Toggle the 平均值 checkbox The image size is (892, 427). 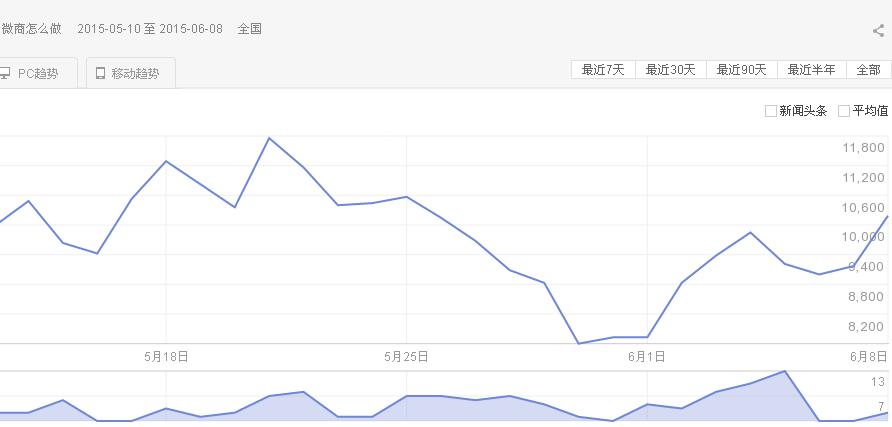point(844,111)
